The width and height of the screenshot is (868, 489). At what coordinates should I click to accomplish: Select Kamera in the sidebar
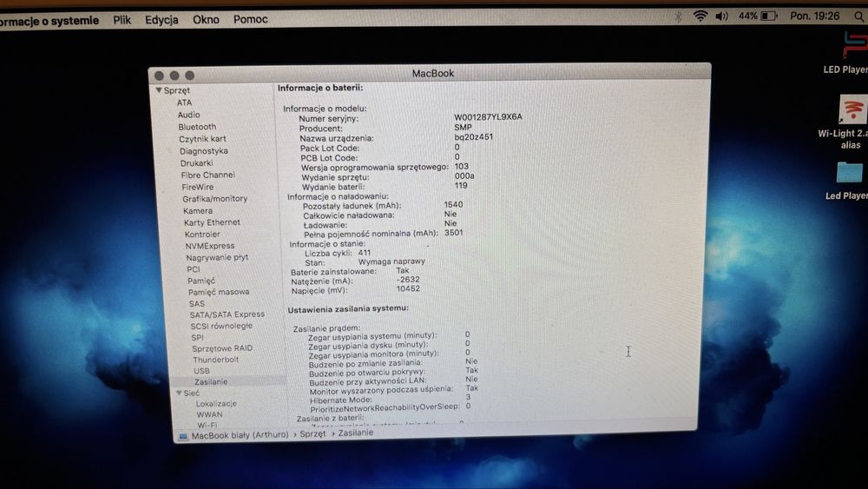click(x=198, y=211)
